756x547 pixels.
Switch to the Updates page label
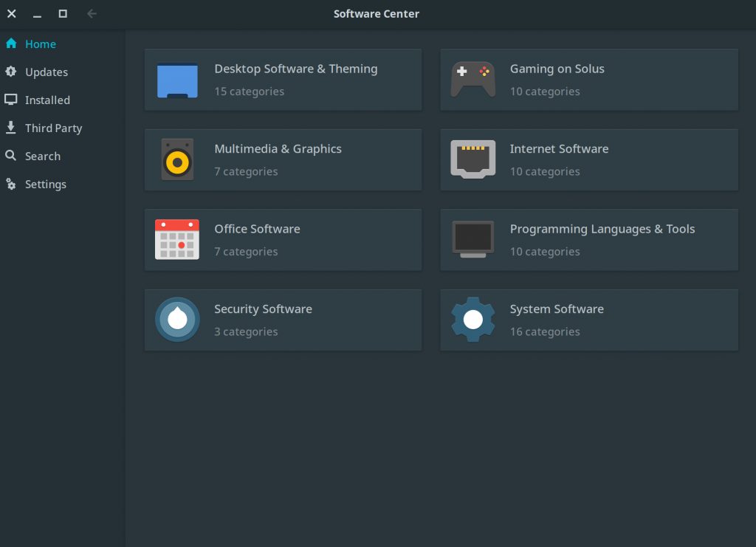click(x=47, y=72)
